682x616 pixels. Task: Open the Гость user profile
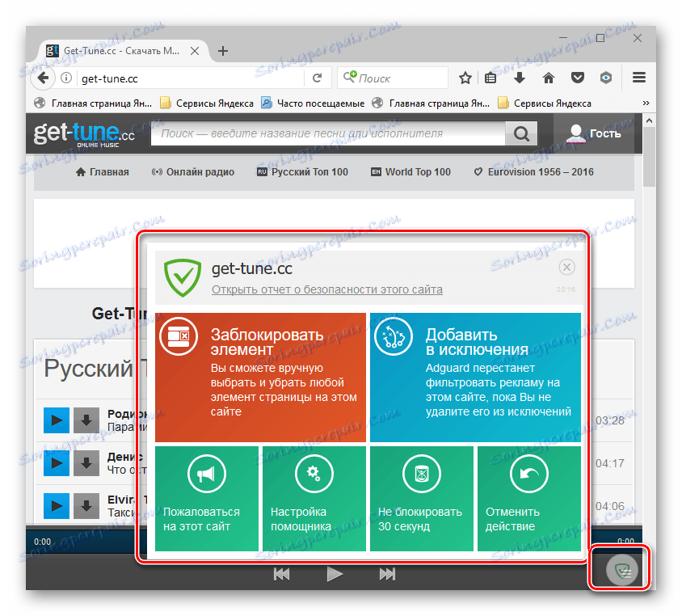tap(593, 133)
